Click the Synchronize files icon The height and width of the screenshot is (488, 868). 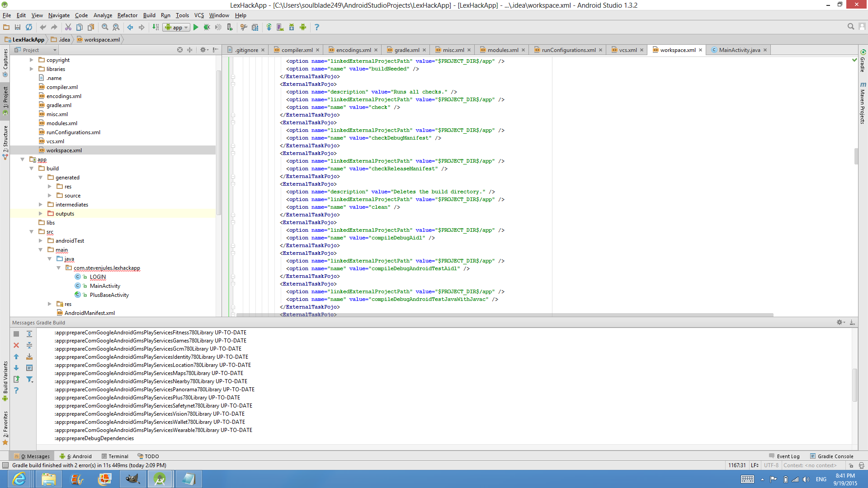coord(29,27)
